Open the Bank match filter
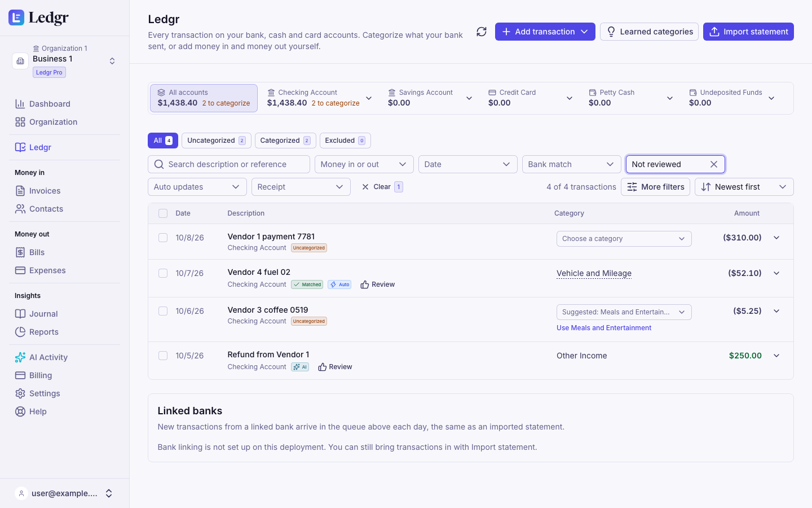 tap(572, 164)
